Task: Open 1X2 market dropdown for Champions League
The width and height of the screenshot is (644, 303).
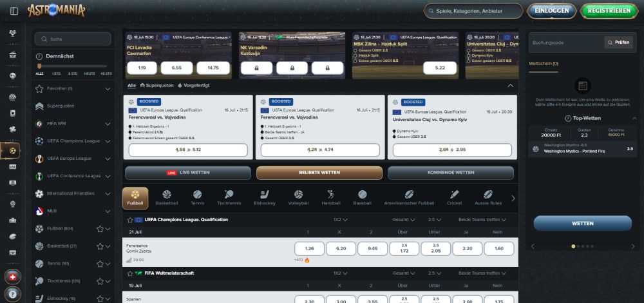Action: (341, 220)
